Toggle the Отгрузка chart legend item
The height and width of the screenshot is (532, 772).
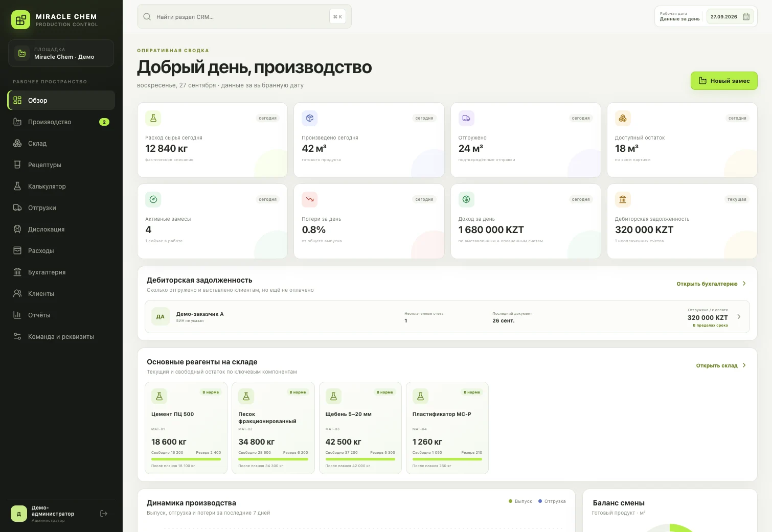click(552, 501)
